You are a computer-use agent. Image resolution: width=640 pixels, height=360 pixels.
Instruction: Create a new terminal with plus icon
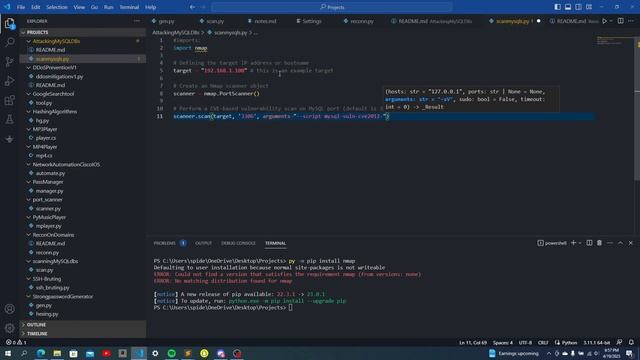[573, 243]
